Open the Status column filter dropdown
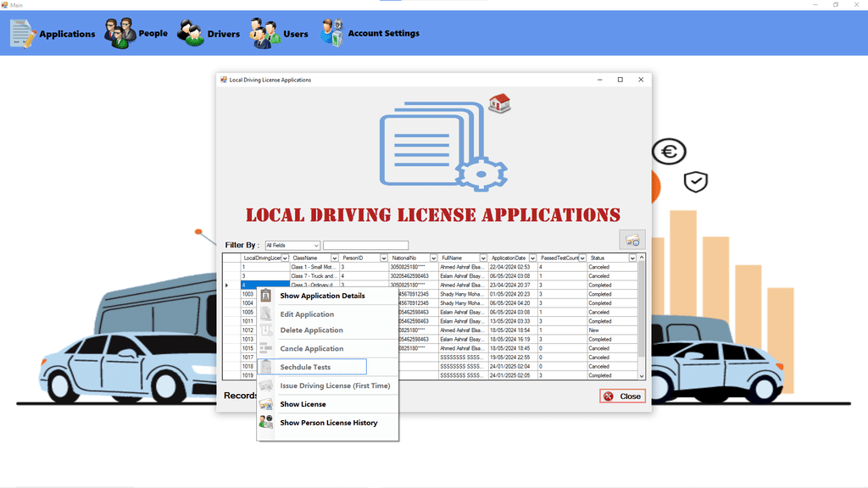This screenshot has width=868, height=488. [632, 258]
